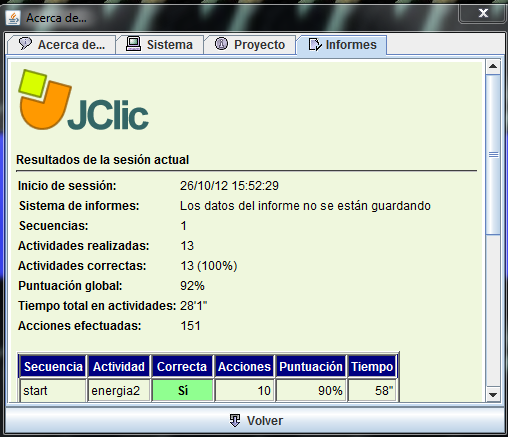This screenshot has height=437, width=508.
Task: Click the green 'Sí' cell
Action: point(182,390)
